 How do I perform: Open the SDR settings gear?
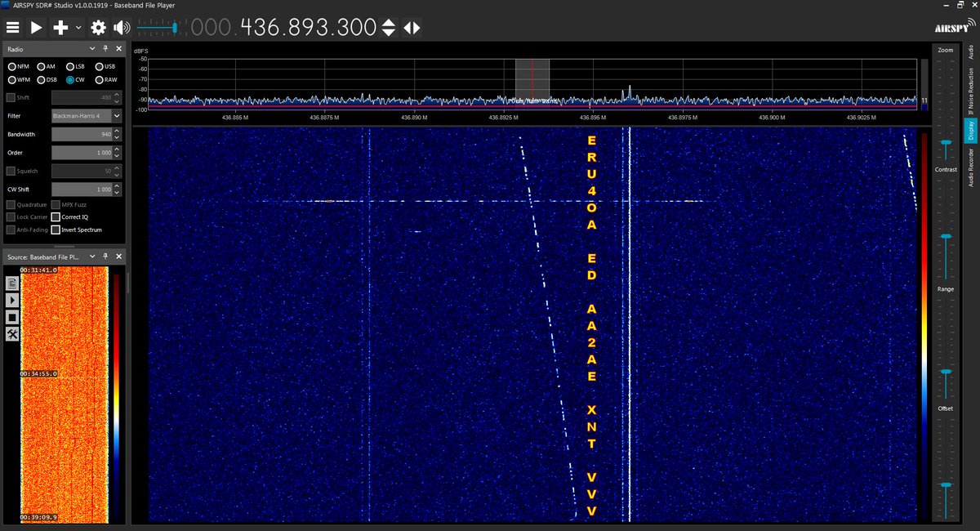coord(97,27)
